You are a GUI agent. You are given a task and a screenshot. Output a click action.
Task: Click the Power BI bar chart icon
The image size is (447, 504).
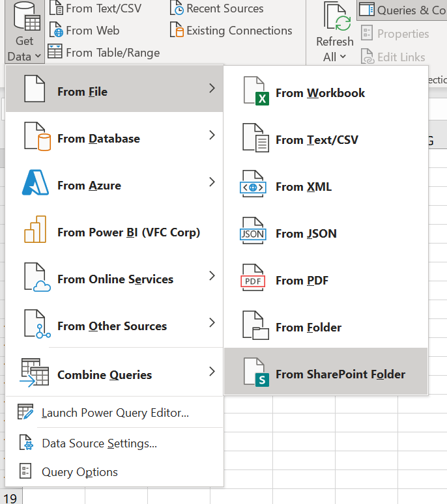(35, 229)
